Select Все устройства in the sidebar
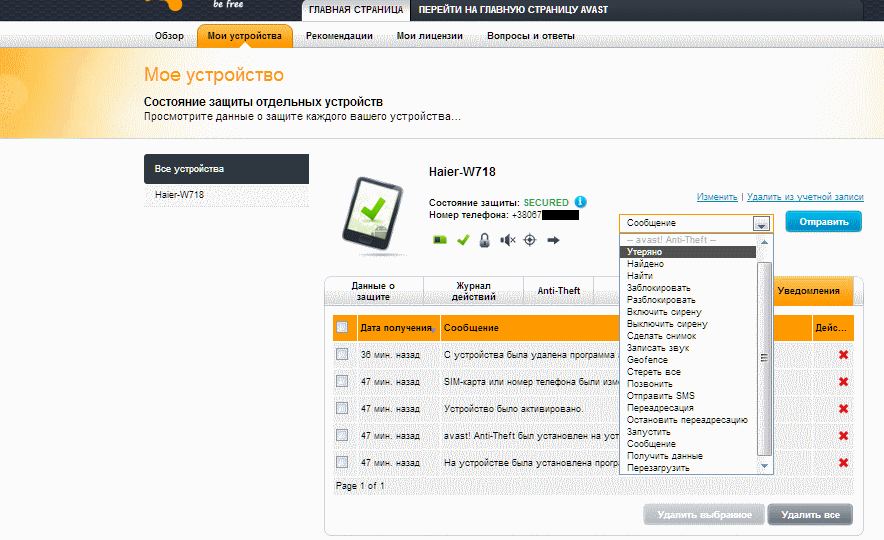Image resolution: width=884 pixels, height=540 pixels. coord(226,169)
